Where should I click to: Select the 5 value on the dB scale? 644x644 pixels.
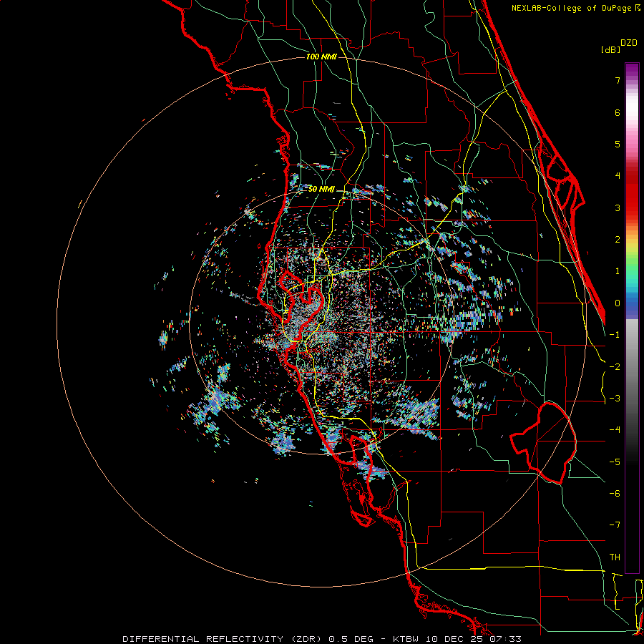point(618,144)
